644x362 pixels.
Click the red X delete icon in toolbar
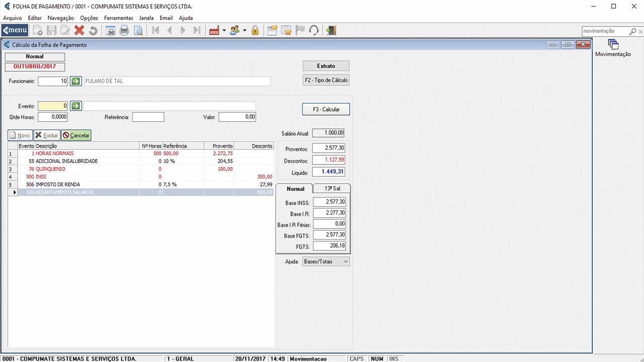click(79, 31)
